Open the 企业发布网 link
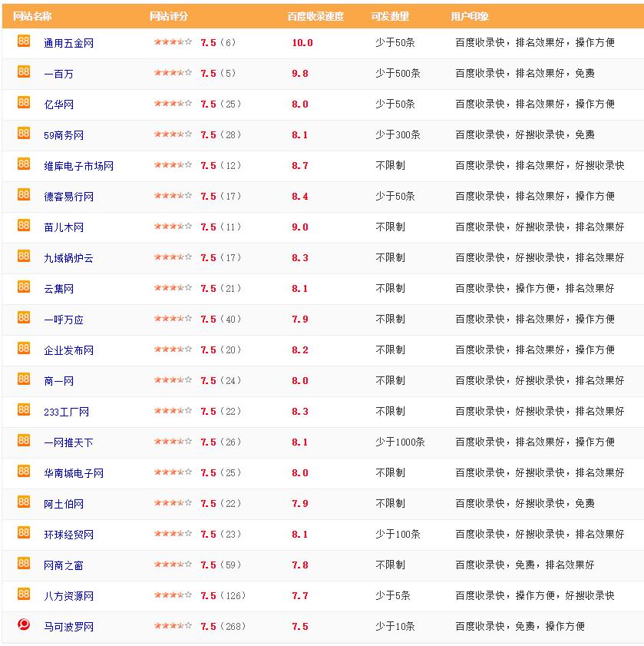644x646 pixels. tap(69, 350)
